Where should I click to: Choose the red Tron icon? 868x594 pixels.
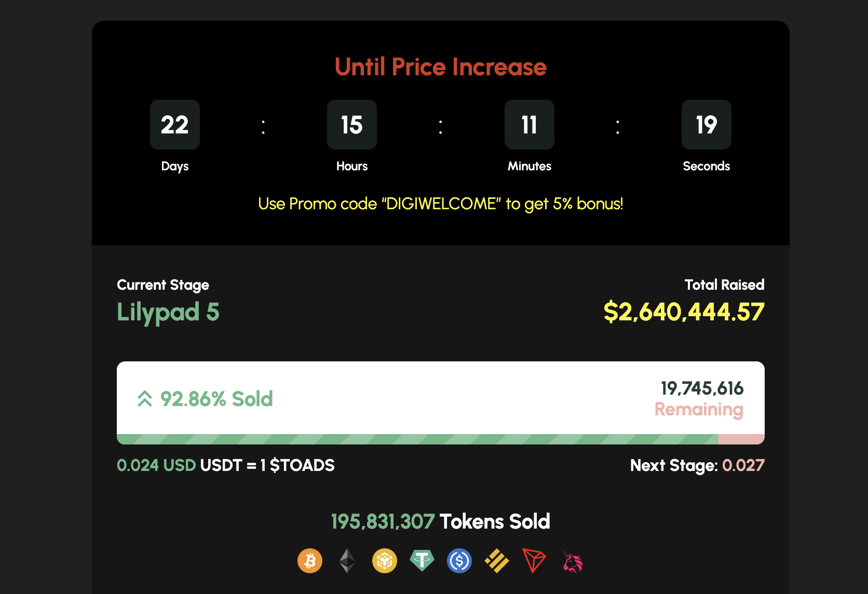click(x=534, y=561)
